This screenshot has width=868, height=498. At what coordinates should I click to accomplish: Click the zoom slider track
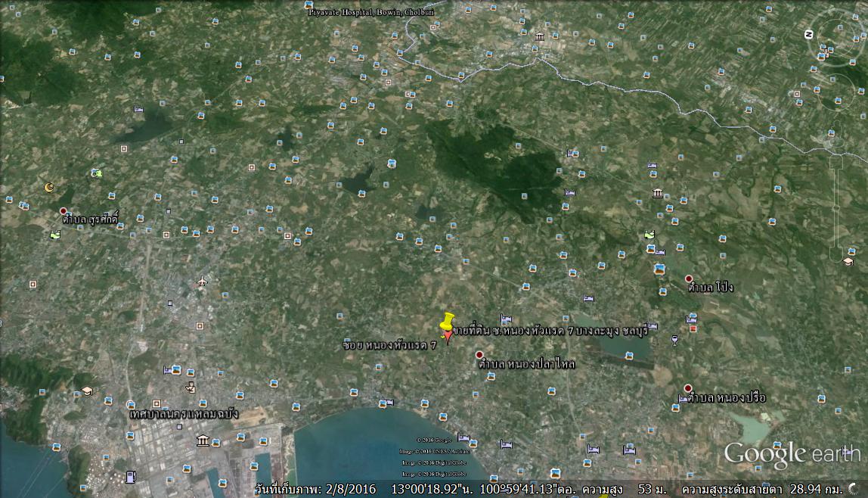(835, 204)
